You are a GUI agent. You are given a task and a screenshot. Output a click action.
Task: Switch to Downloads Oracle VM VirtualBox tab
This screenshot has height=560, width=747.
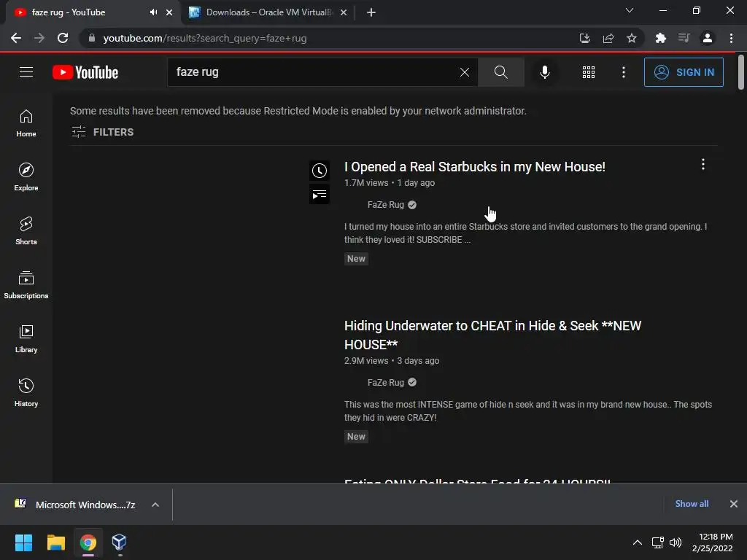pos(267,12)
